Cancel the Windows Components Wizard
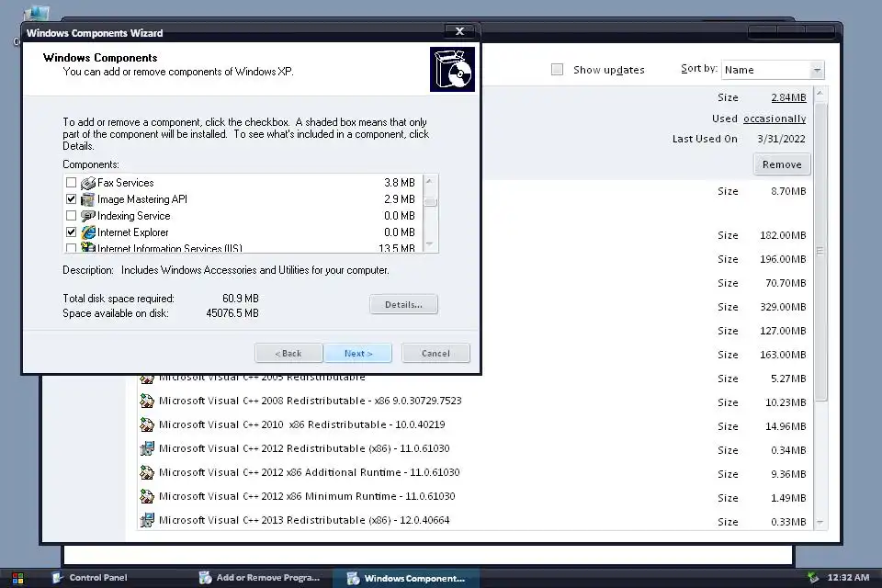 pyautogui.click(x=435, y=354)
